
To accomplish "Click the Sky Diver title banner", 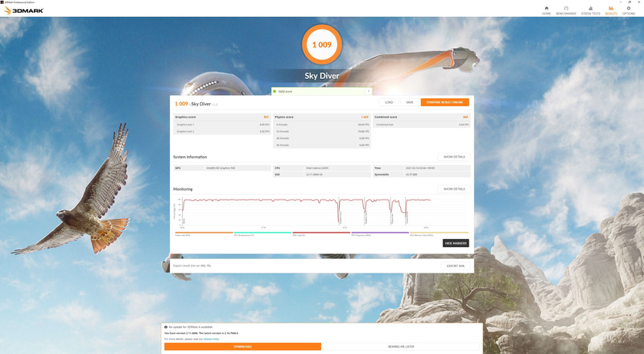I will coord(321,76).
